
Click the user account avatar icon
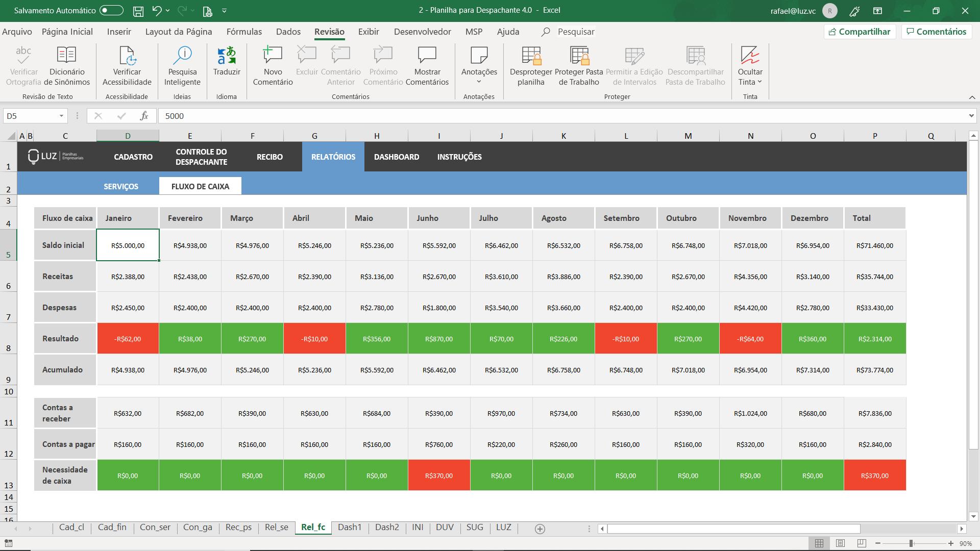pos(830,11)
